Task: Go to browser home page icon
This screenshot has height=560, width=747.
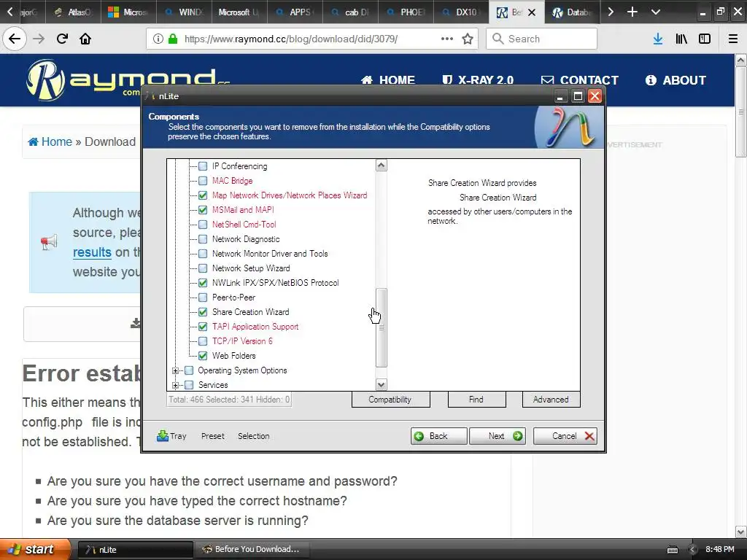Action: click(x=85, y=39)
